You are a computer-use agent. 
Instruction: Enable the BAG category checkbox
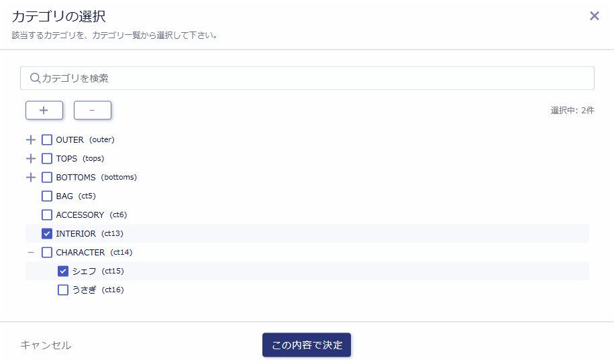point(47,196)
